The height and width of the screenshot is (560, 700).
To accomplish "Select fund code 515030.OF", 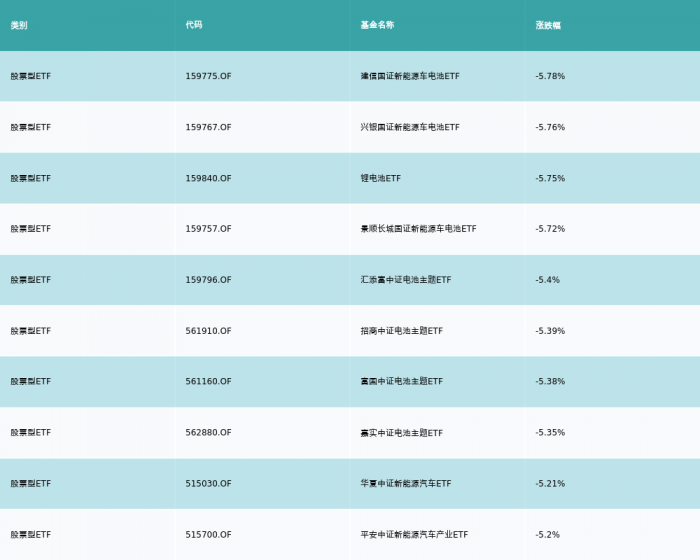I will click(208, 484).
